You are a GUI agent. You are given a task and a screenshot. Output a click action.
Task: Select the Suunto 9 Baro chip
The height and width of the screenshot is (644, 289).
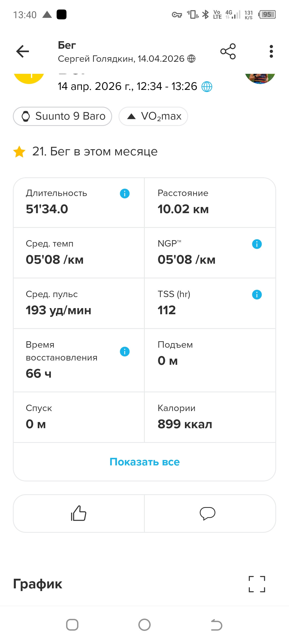click(62, 116)
